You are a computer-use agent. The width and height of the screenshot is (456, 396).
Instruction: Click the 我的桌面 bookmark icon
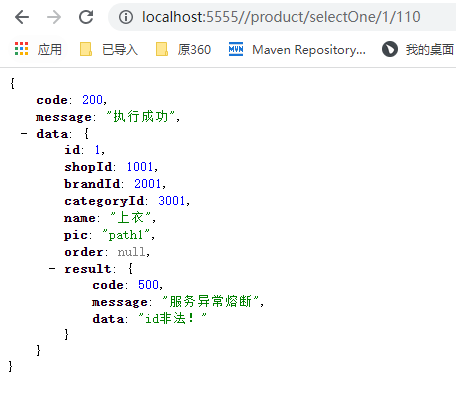pyautogui.click(x=390, y=49)
